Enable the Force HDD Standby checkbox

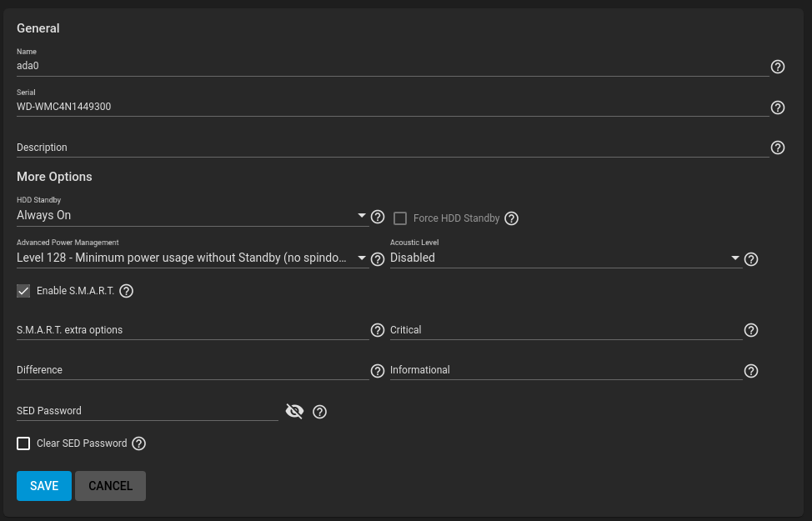[x=400, y=218]
